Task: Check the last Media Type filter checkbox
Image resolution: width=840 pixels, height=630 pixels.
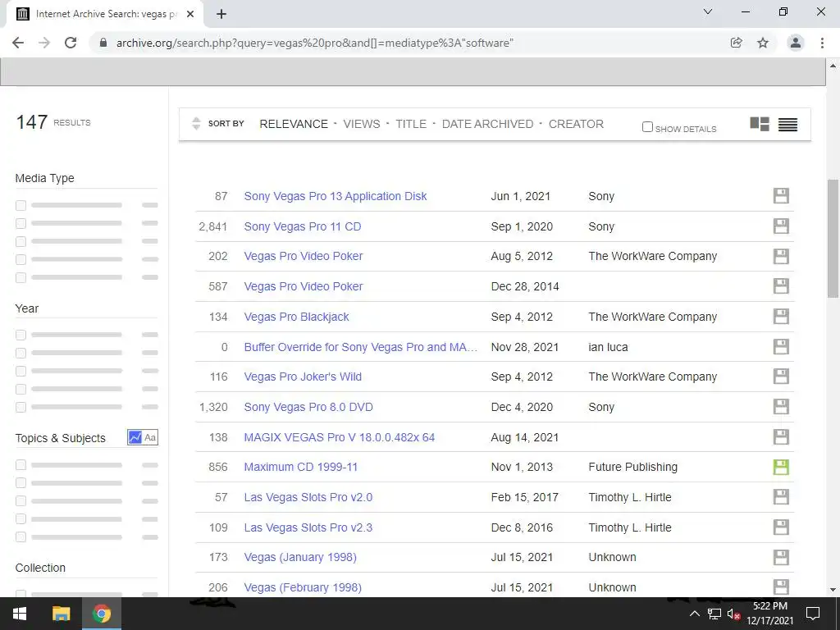Action: point(21,277)
